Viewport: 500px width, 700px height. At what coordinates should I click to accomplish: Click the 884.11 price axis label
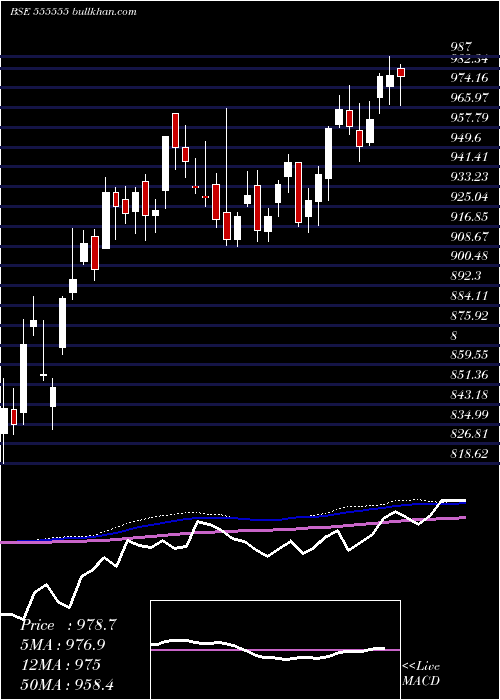tap(469, 296)
